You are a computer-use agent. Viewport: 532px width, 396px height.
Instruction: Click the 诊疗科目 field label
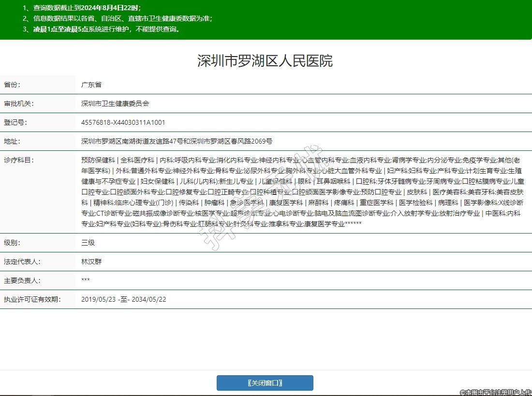coord(18,160)
